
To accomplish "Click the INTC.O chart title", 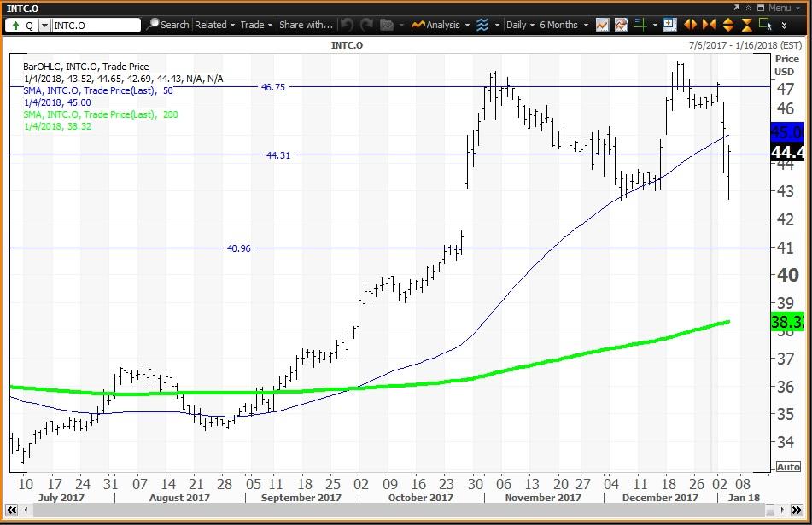I will [x=347, y=45].
